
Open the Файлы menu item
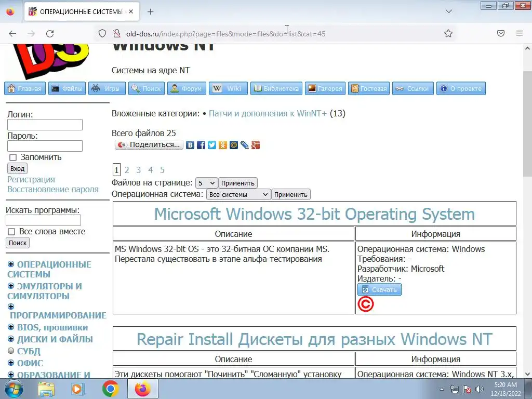(x=67, y=88)
